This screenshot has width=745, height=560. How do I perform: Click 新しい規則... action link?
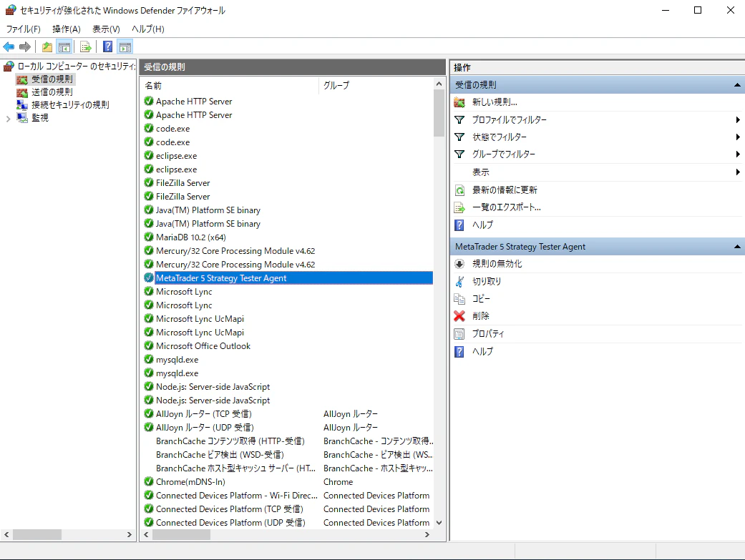pos(495,102)
